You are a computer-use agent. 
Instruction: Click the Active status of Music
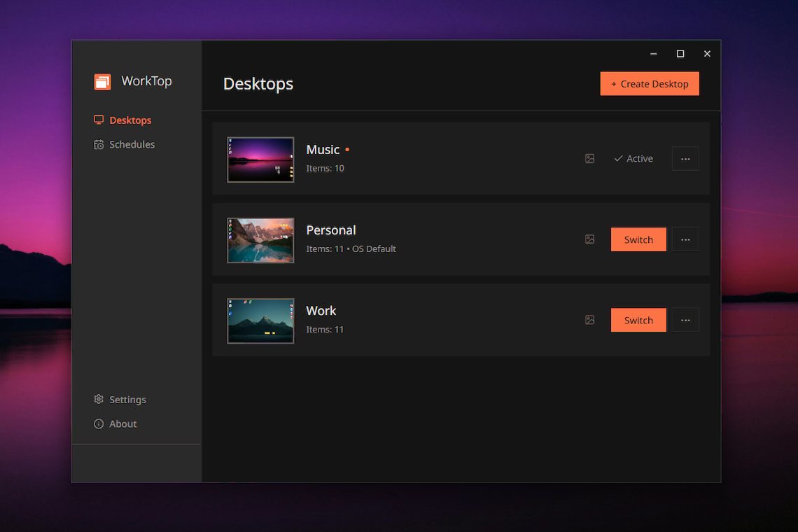click(633, 159)
